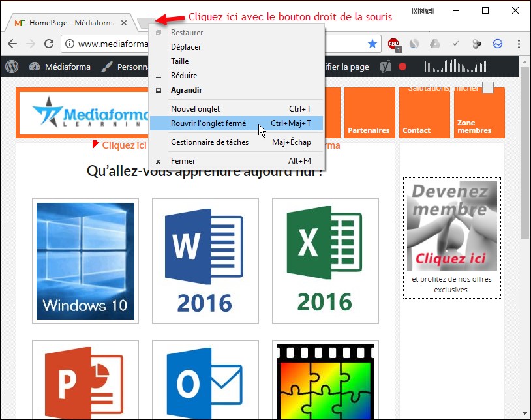Select 'Rouvrir l'onglet fermé' in context menu

pos(208,123)
